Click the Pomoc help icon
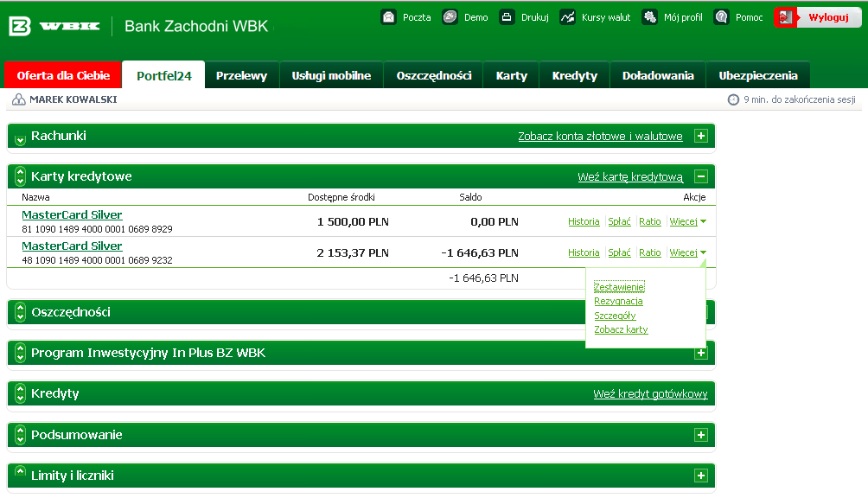Viewport: 868px width, 498px height. 721,17
